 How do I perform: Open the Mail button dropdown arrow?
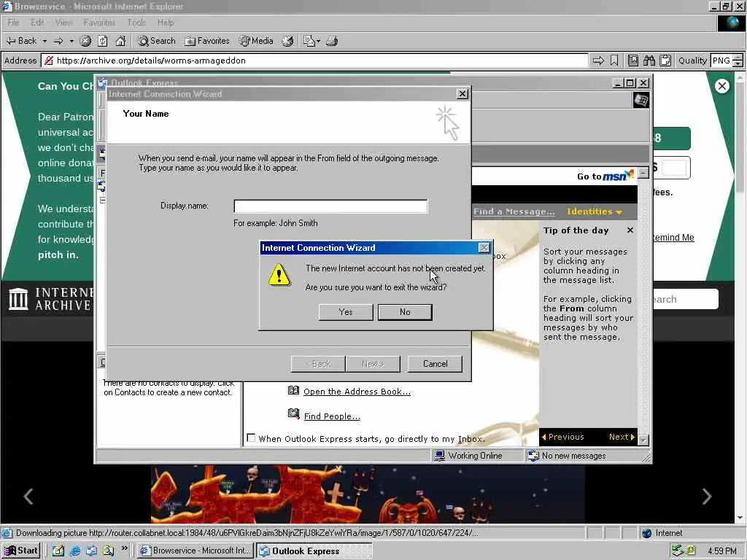click(x=318, y=41)
